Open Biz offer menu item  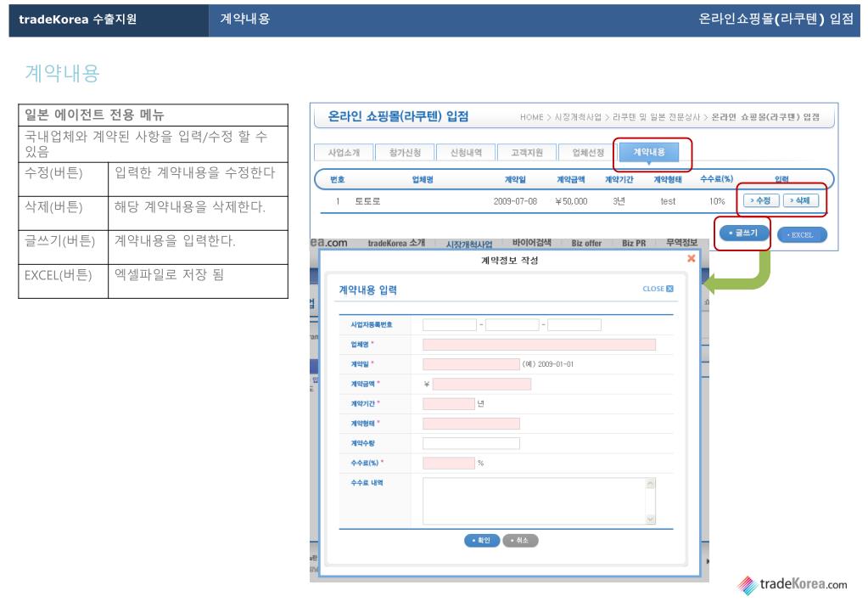[x=586, y=243]
